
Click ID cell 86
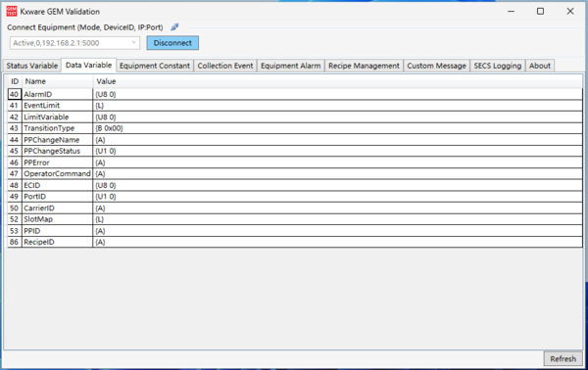[15, 242]
